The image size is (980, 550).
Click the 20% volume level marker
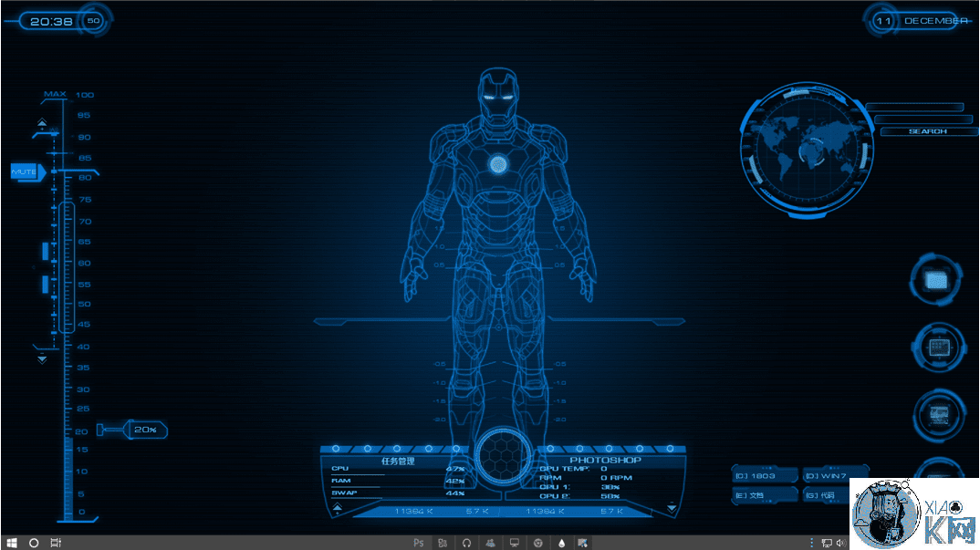pos(145,430)
